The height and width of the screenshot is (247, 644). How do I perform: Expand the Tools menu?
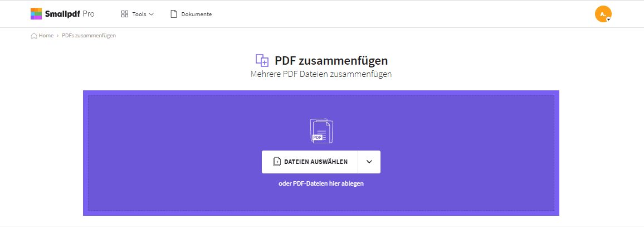click(x=138, y=14)
